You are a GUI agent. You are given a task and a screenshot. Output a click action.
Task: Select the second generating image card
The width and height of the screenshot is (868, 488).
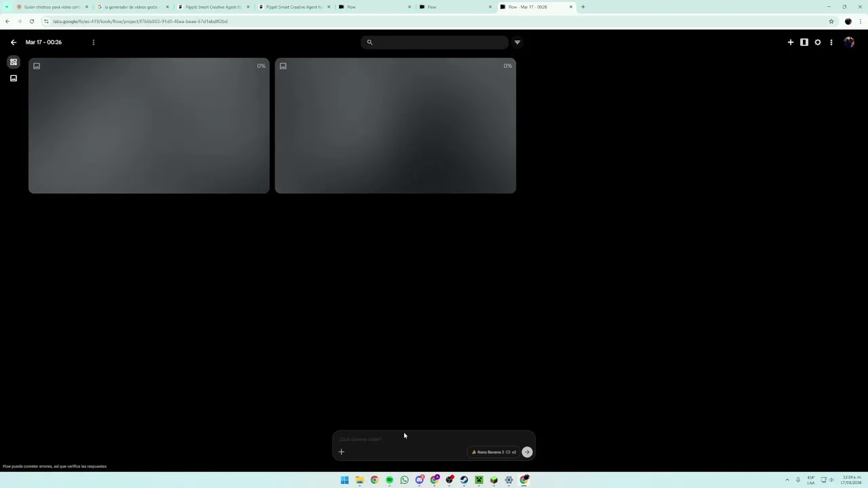pos(395,126)
